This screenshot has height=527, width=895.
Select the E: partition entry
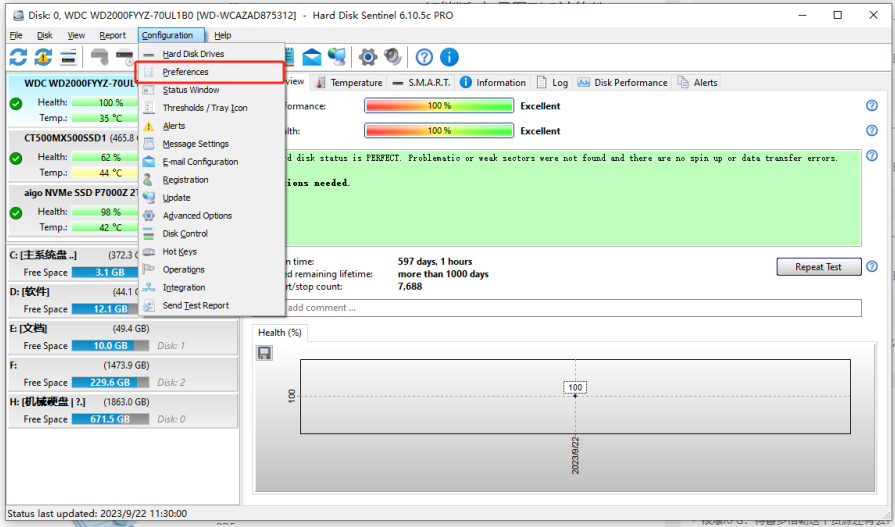[x=122, y=337]
